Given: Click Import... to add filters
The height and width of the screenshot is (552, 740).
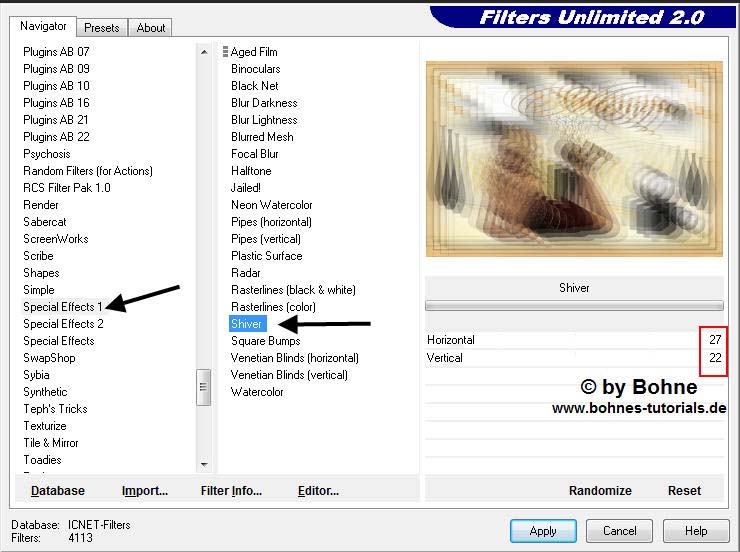Looking at the screenshot, I should [x=145, y=491].
